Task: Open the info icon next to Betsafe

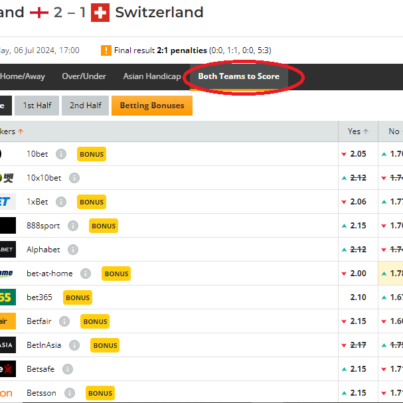Action: coord(68,369)
